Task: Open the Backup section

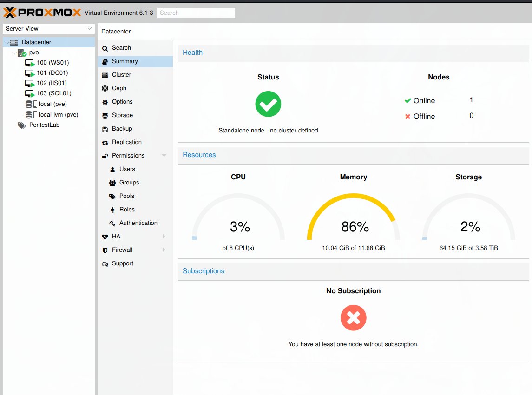Action: (135, 129)
